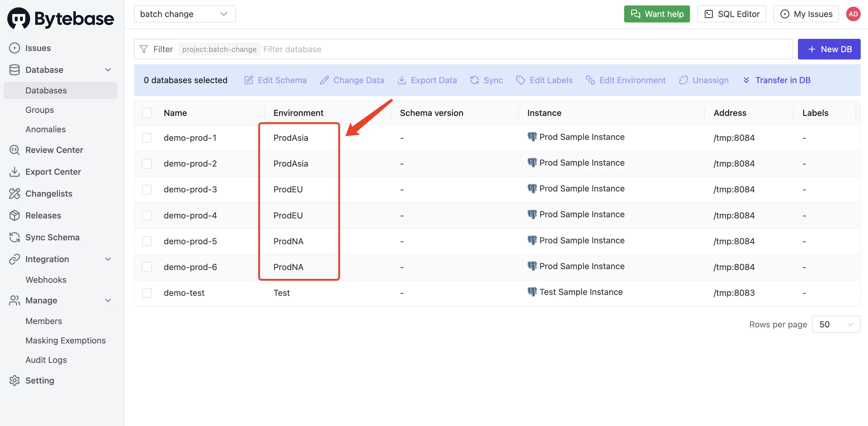Click the Export Center download icon
The width and height of the screenshot is (868, 426).
(x=14, y=171)
